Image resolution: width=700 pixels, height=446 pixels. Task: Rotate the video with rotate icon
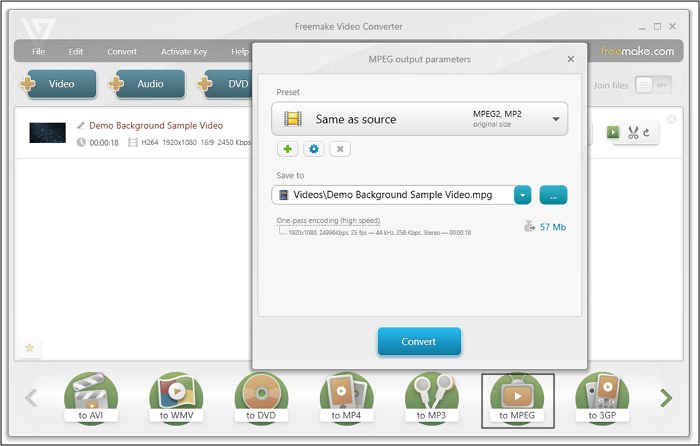(646, 132)
